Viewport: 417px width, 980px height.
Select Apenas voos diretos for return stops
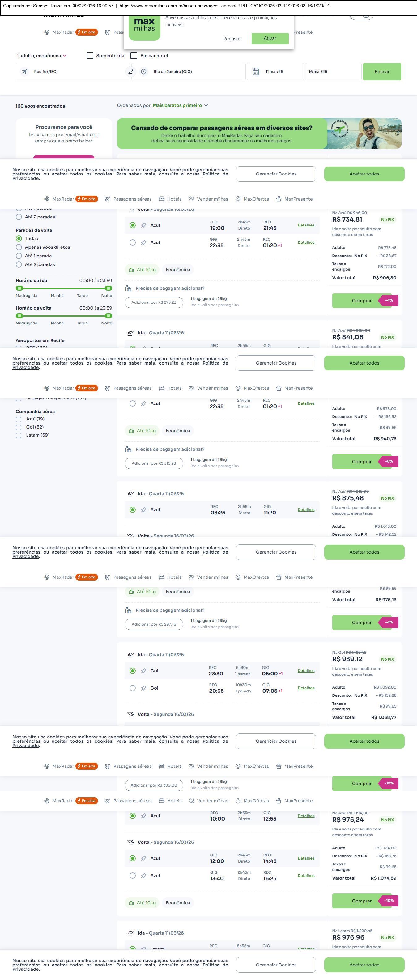[19, 247]
